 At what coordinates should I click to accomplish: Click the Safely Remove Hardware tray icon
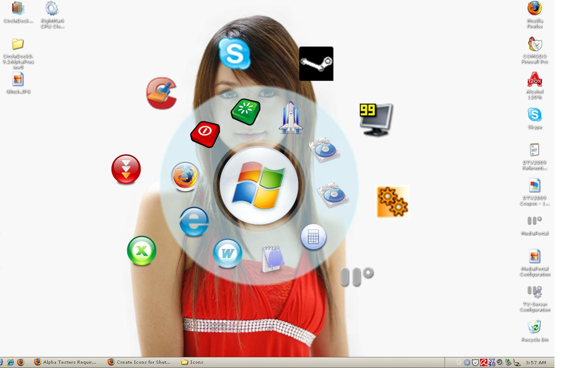pyautogui.click(x=508, y=362)
